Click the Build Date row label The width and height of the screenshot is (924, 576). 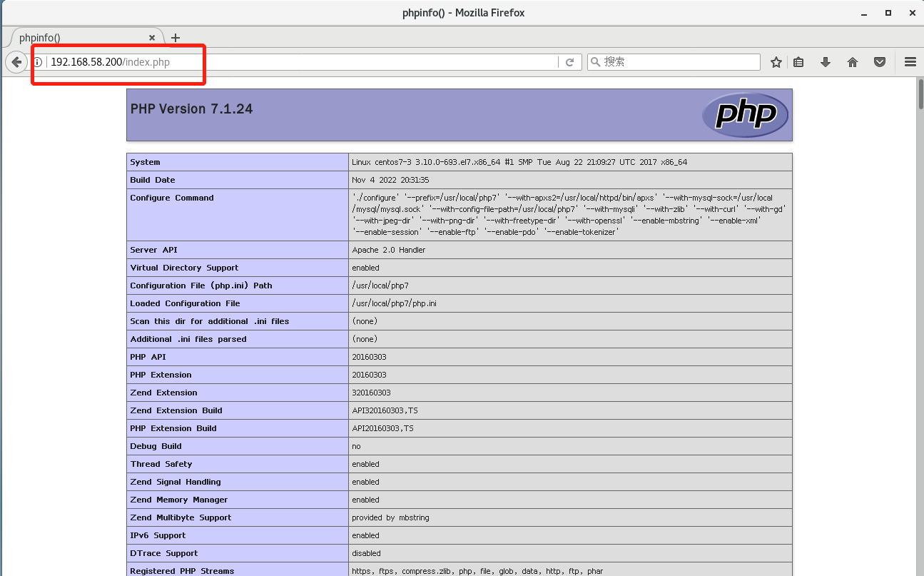pos(152,180)
